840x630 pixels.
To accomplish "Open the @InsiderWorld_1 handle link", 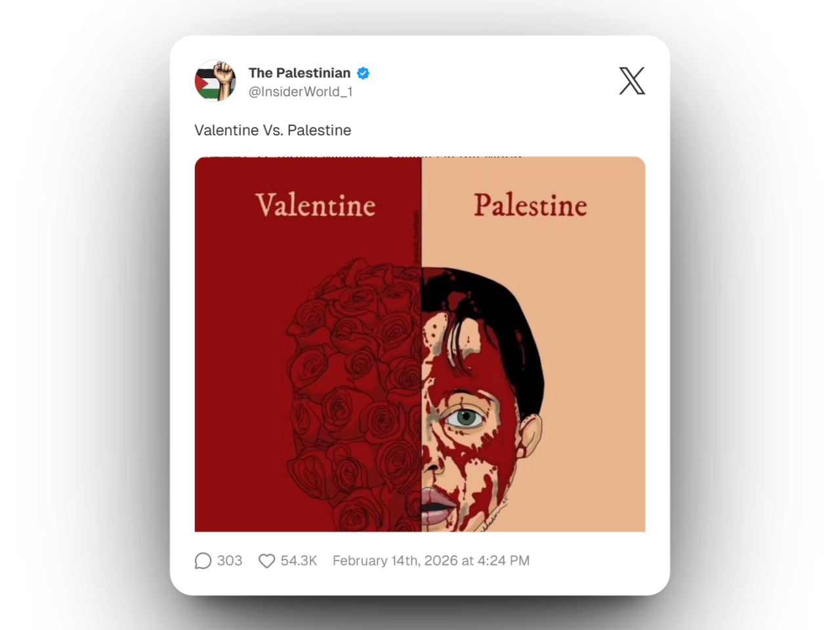I will pyautogui.click(x=300, y=92).
